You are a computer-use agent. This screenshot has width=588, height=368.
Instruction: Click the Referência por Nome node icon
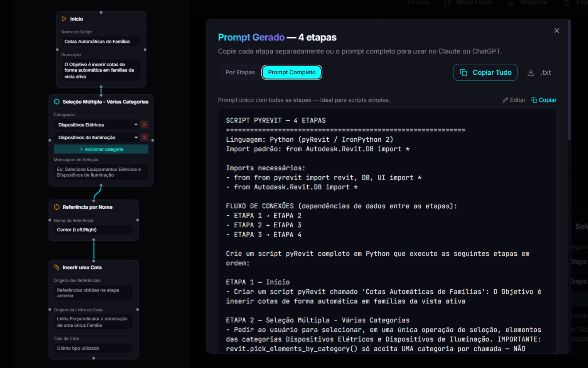pos(57,207)
